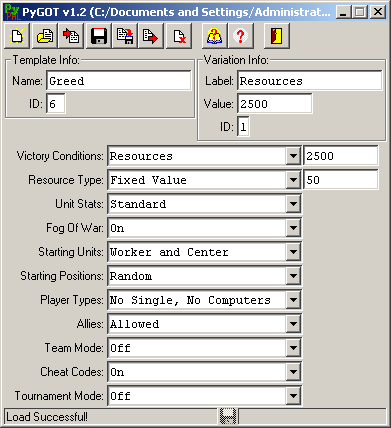The width and height of the screenshot is (391, 428).
Task: Click the Variation Label field showing Resources
Action: (310, 80)
